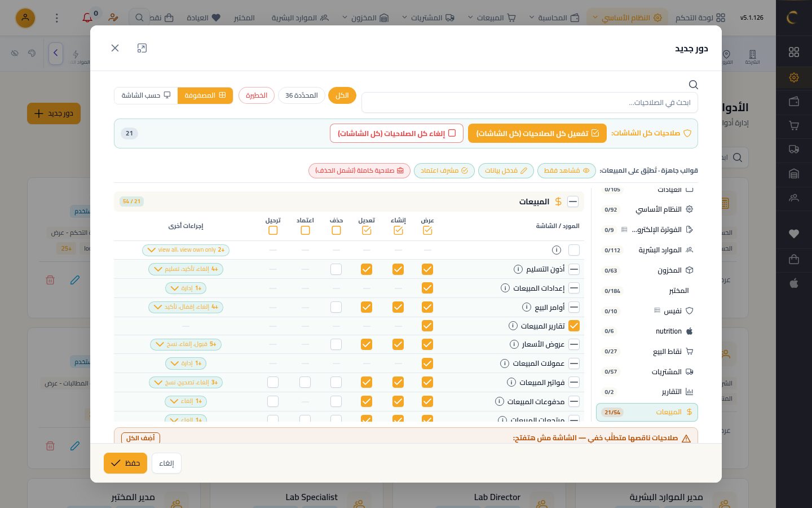Click the gear icon in the dark sidebar

pos(794,77)
